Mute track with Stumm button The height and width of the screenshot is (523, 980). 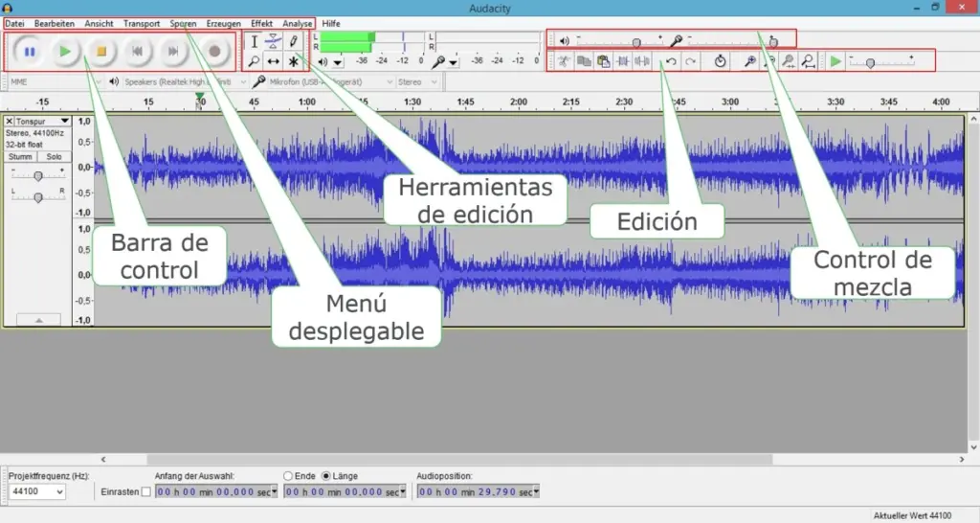(x=20, y=157)
